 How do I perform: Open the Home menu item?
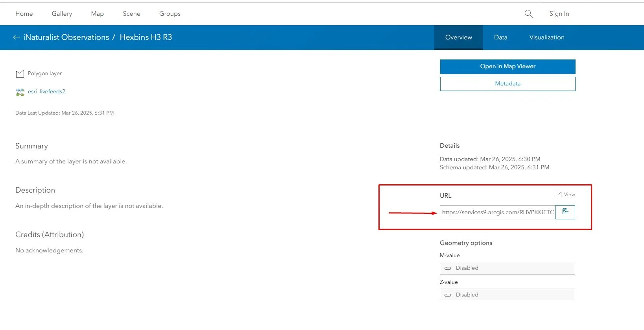24,14
